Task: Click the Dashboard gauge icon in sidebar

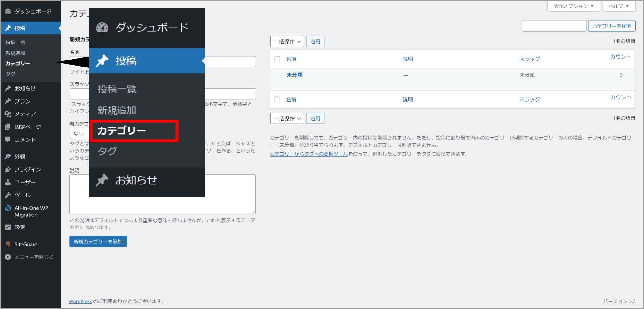Action: (x=8, y=11)
